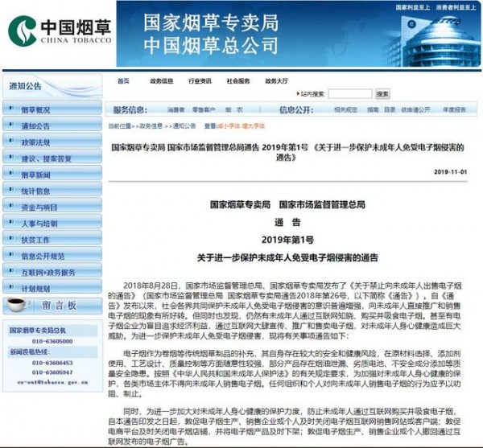
Task: Open 人事与培训 in the sidebar
Action: (x=52, y=222)
